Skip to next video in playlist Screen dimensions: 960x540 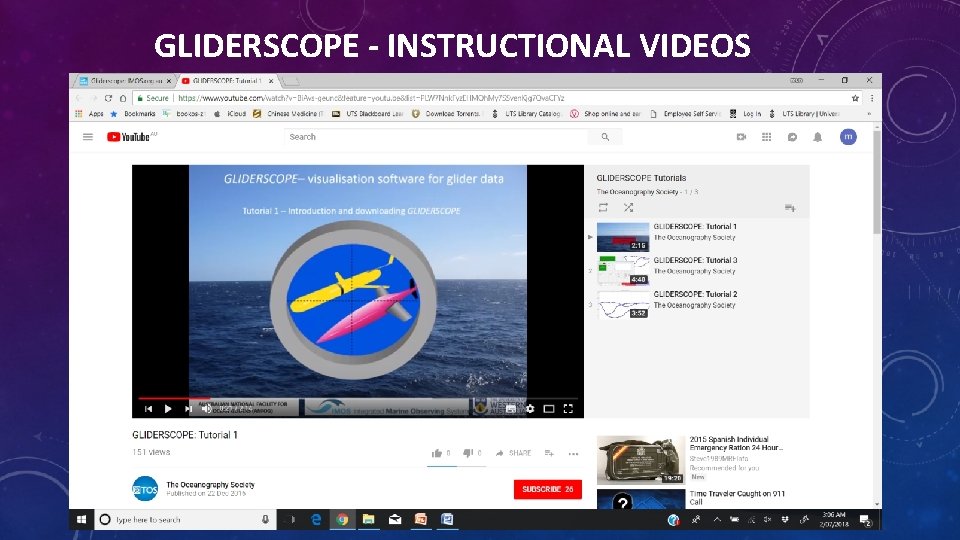click(188, 408)
